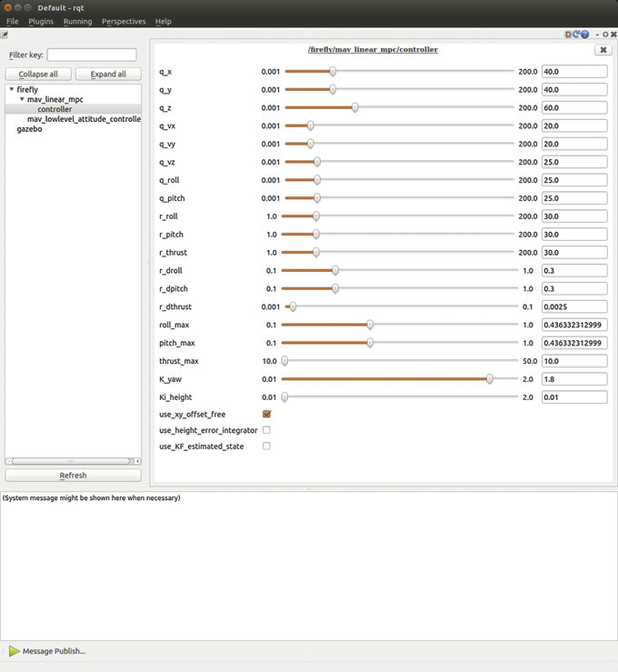Screen dimensions: 618x672
Task: Click the Ki_height slider handle
Action: tap(284, 396)
